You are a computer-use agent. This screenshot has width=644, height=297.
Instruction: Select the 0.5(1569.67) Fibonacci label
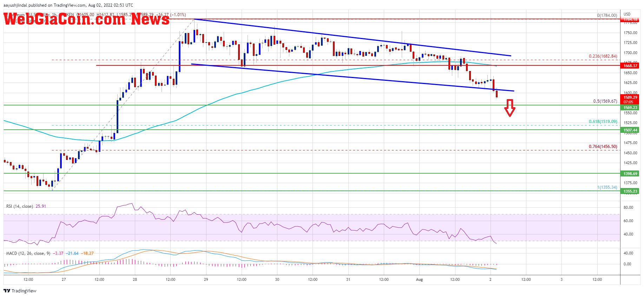(605, 101)
